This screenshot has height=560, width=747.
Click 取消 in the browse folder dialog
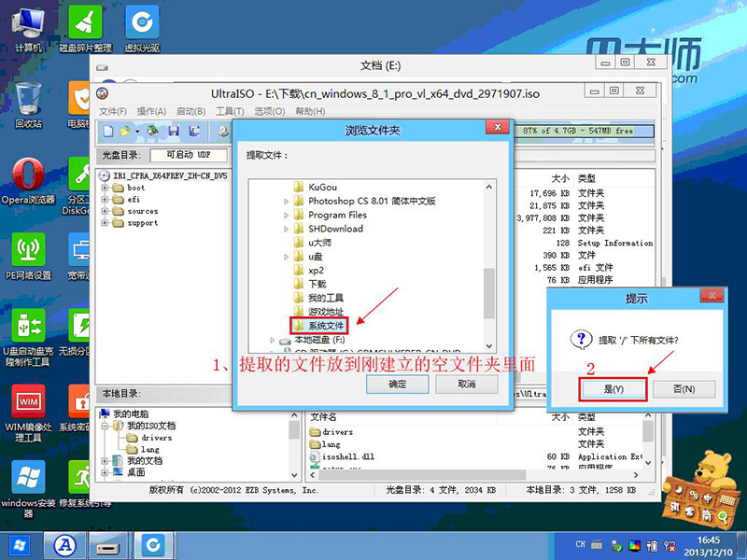tap(466, 385)
